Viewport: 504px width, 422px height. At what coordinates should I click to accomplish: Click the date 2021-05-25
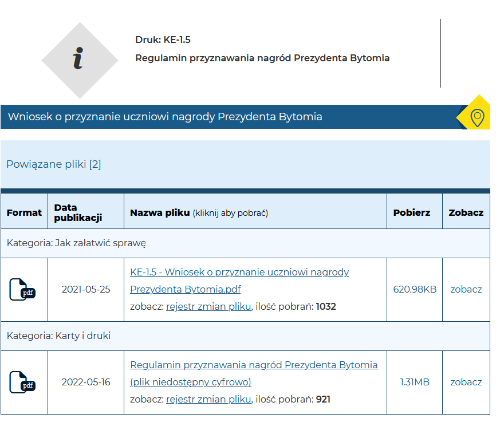[86, 290]
